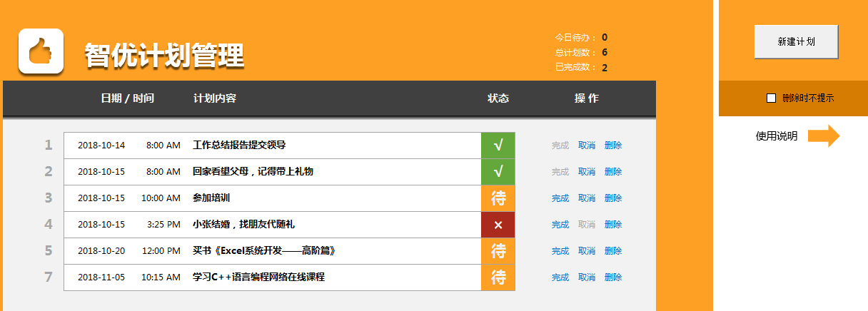The image size is (868, 311).
Task: Click the 待 status for 买书 Excel系统开发
Action: pyautogui.click(x=498, y=251)
